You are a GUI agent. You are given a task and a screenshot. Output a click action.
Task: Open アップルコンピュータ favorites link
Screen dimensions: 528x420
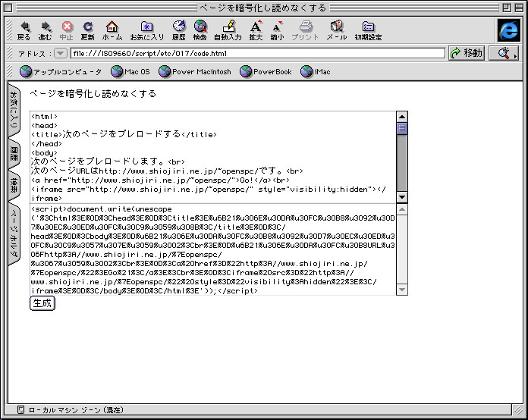coord(61,72)
